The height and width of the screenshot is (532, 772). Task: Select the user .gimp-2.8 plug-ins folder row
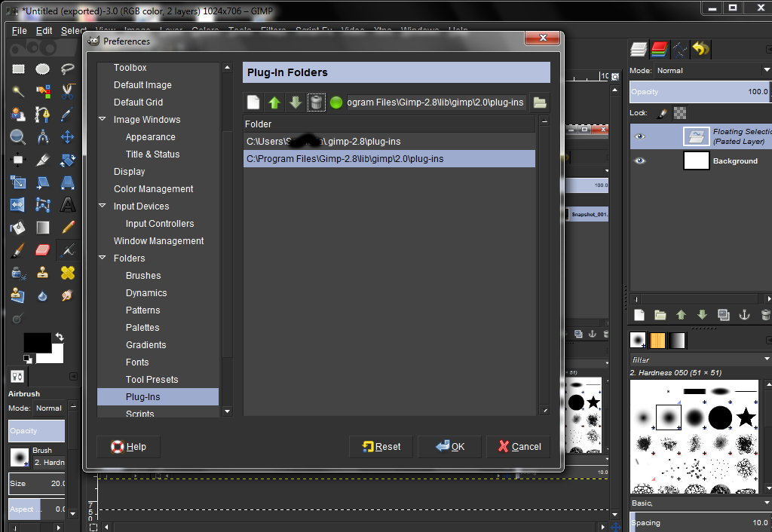pyautogui.click(x=389, y=141)
